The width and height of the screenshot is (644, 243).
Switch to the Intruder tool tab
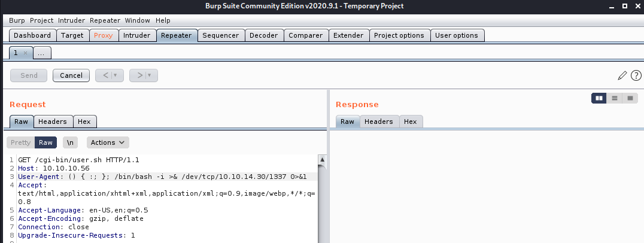pyautogui.click(x=137, y=35)
